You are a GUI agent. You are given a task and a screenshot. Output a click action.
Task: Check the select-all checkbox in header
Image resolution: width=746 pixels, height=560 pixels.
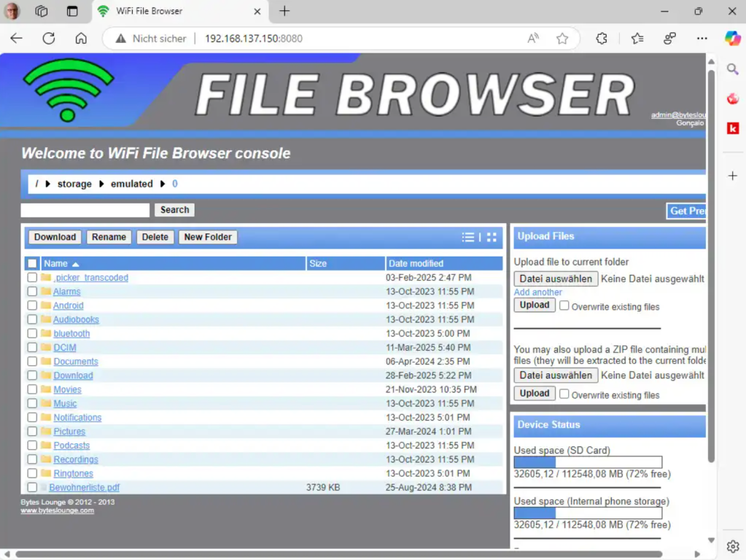coord(32,263)
